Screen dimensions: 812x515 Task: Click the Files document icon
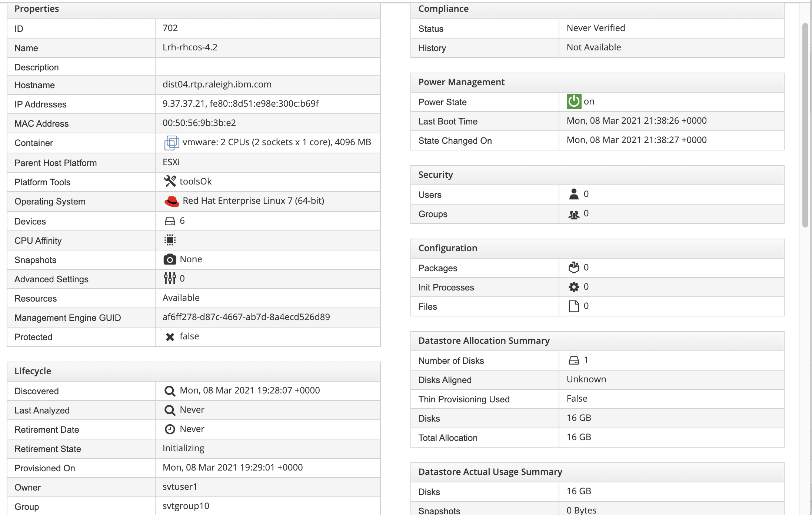tap(574, 306)
